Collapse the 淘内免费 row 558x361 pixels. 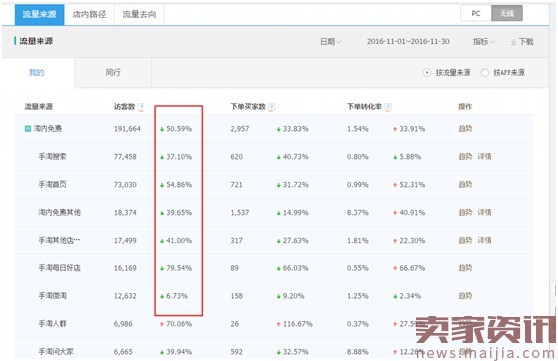[x=27, y=129]
